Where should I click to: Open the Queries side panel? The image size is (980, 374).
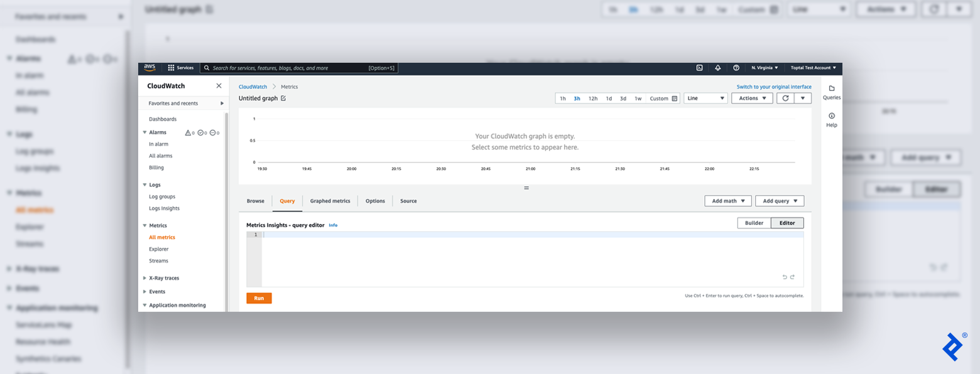(x=832, y=92)
